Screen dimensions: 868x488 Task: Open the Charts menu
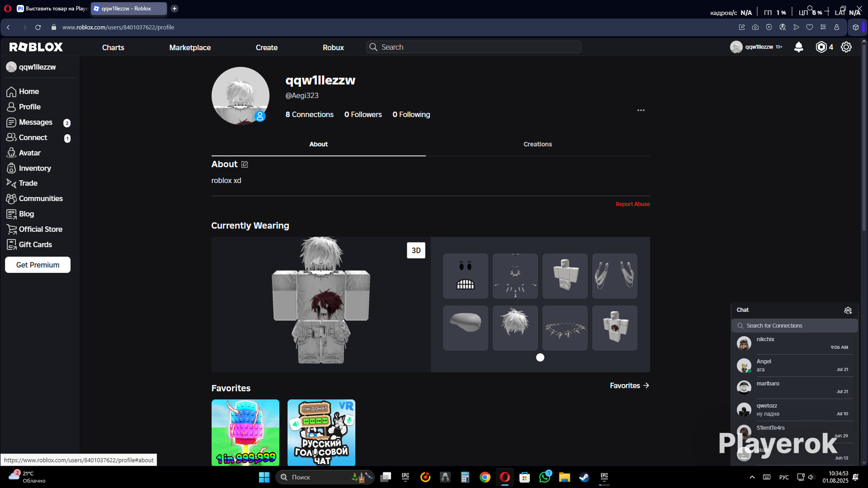pos(113,47)
